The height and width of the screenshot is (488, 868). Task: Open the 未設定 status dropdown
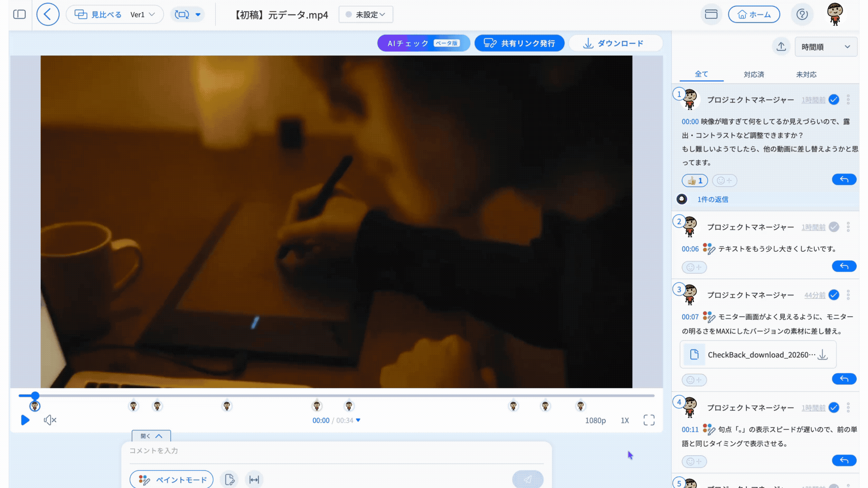tap(366, 14)
